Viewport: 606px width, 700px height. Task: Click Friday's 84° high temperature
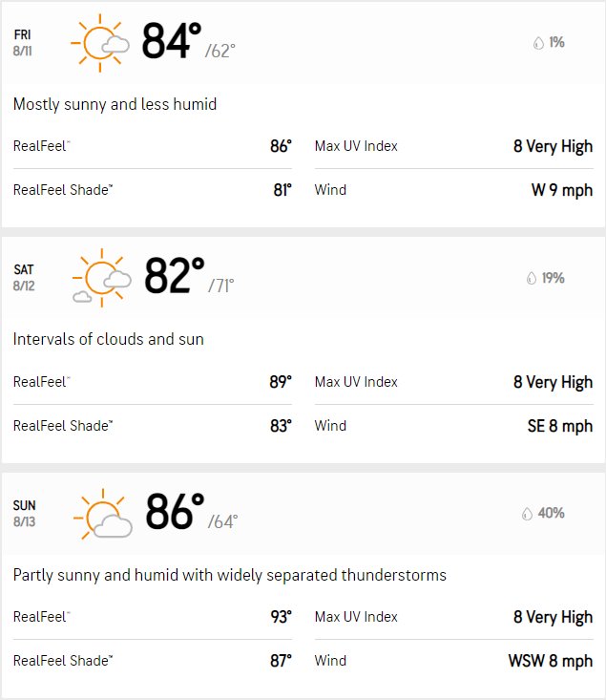[172, 41]
